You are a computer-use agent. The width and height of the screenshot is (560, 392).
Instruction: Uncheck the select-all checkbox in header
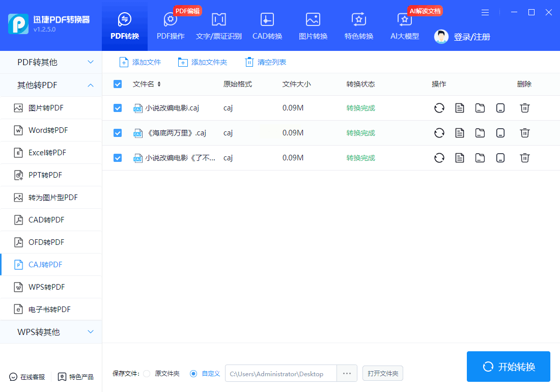tap(118, 84)
